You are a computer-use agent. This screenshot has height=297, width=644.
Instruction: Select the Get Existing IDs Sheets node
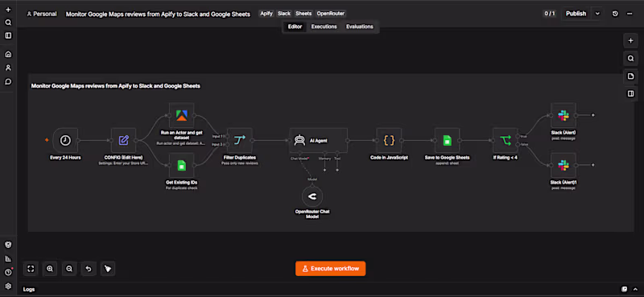pyautogui.click(x=182, y=165)
